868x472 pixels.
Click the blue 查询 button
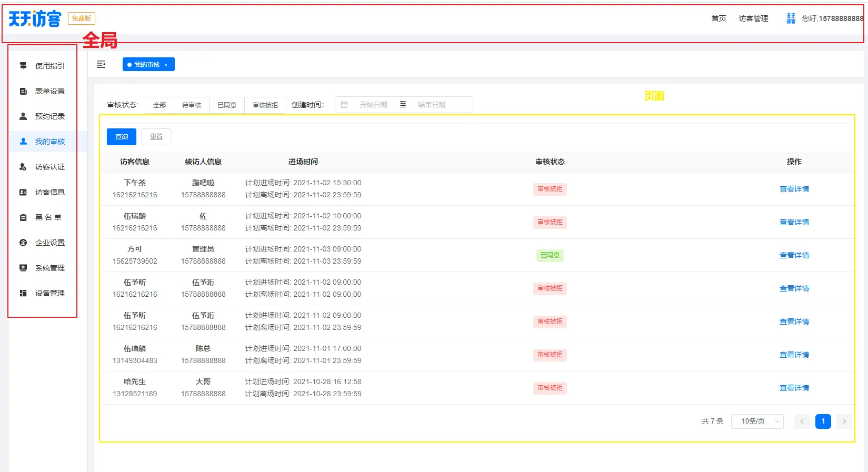coord(122,137)
